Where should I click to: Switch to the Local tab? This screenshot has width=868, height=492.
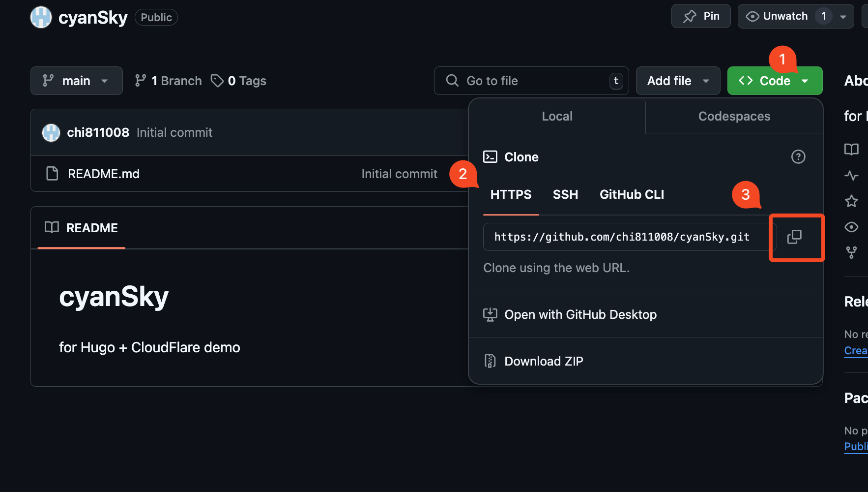point(557,116)
